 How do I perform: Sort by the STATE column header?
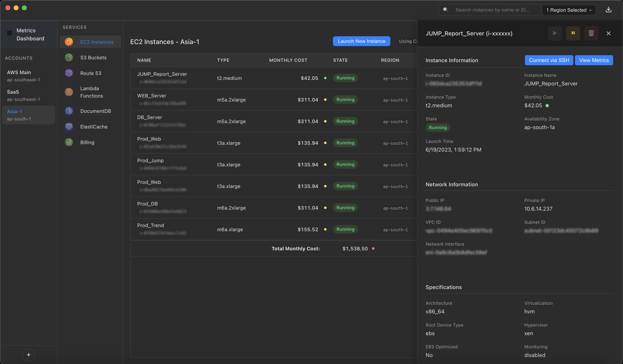point(340,60)
